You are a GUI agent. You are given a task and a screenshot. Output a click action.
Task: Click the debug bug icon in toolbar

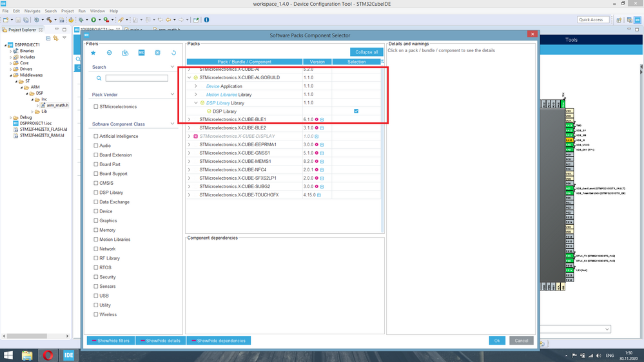click(x=81, y=20)
